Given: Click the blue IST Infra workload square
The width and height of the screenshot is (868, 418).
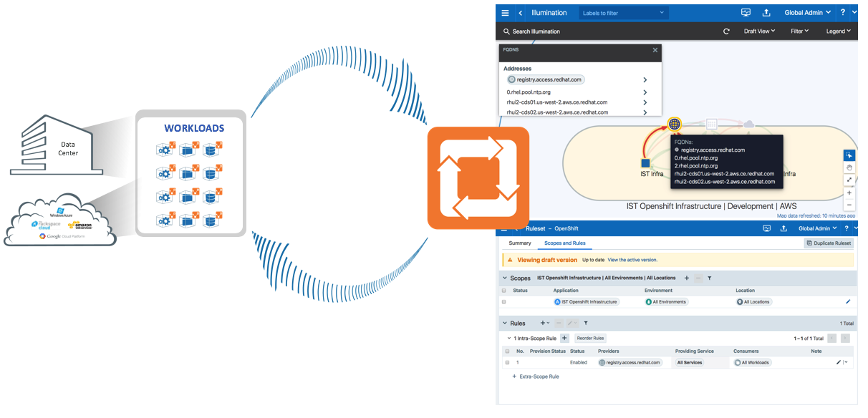Looking at the screenshot, I should pos(645,163).
